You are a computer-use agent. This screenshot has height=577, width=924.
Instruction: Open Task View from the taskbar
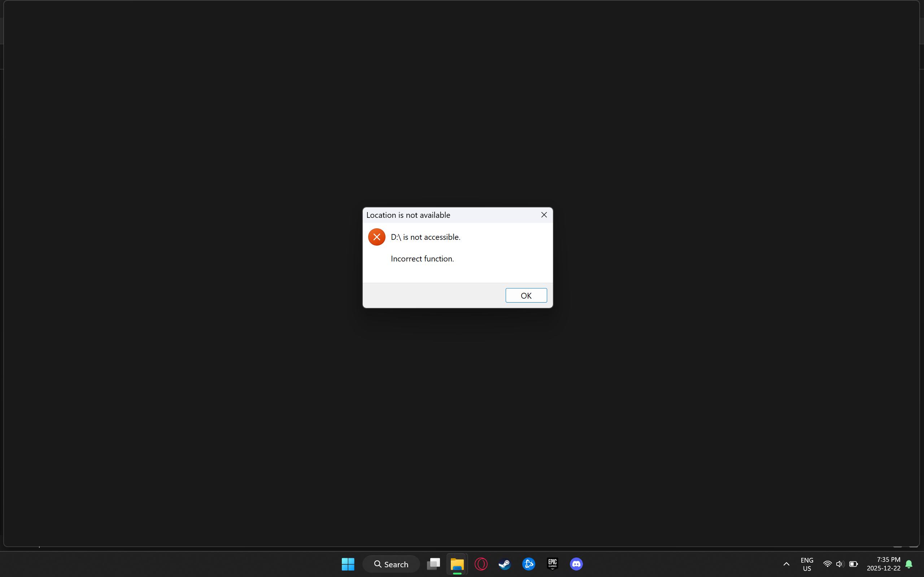433,564
